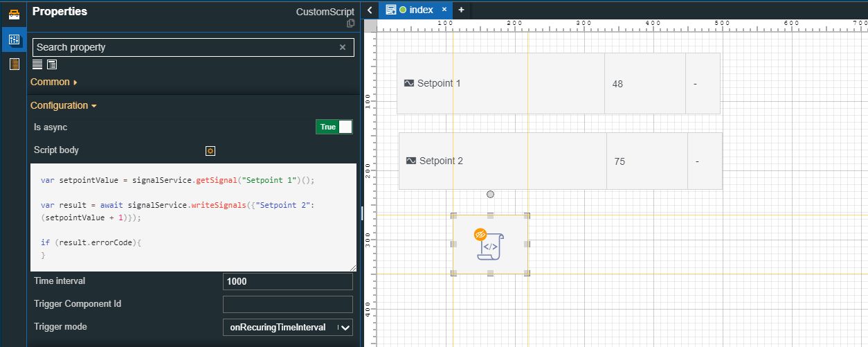
Task: Close the index tab
Action: tap(444, 10)
